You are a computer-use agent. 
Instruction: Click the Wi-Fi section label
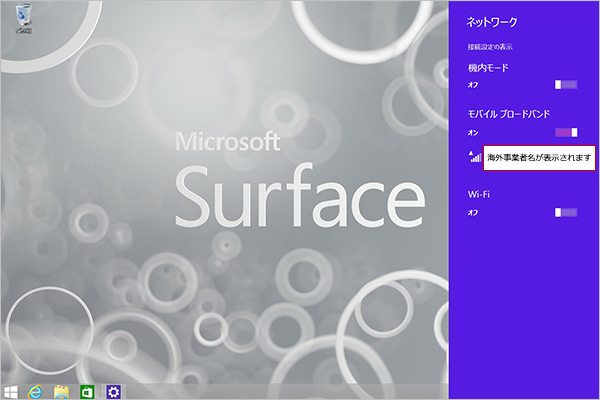click(x=478, y=194)
